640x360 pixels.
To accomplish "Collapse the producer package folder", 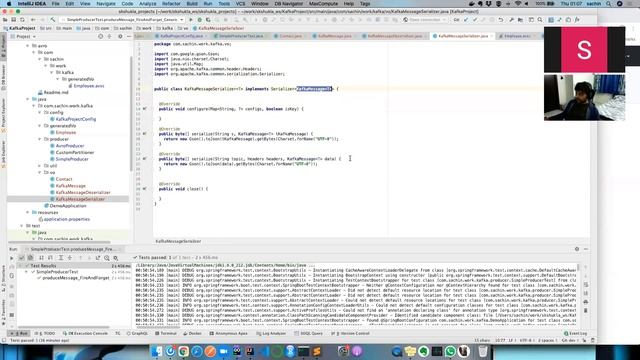I will [40, 139].
